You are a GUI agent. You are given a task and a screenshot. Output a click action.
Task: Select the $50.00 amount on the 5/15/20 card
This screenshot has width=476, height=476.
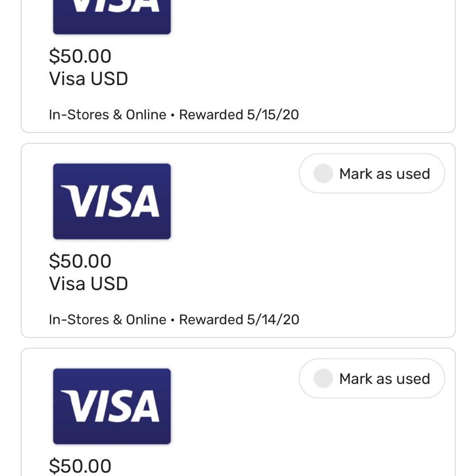[80, 56]
